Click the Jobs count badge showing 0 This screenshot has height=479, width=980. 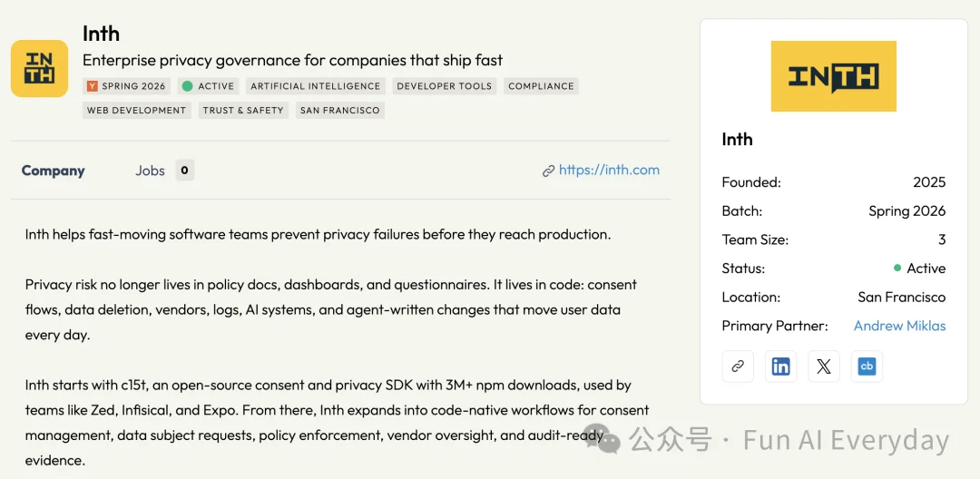[x=184, y=170]
